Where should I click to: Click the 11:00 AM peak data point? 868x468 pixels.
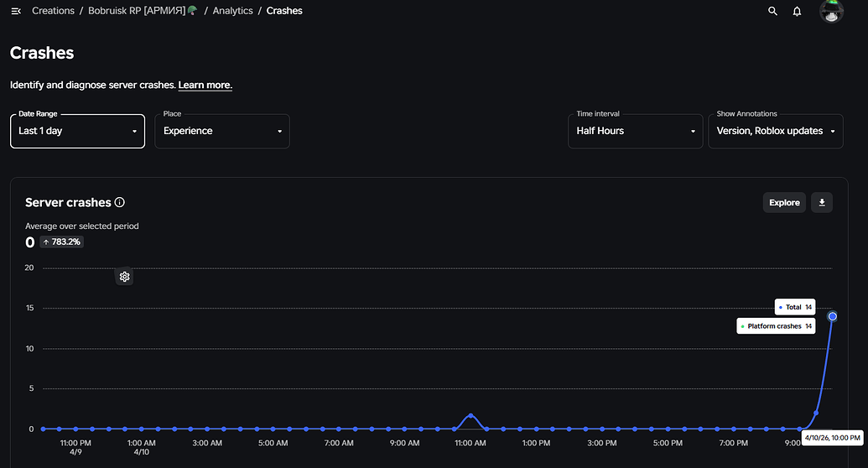point(470,415)
